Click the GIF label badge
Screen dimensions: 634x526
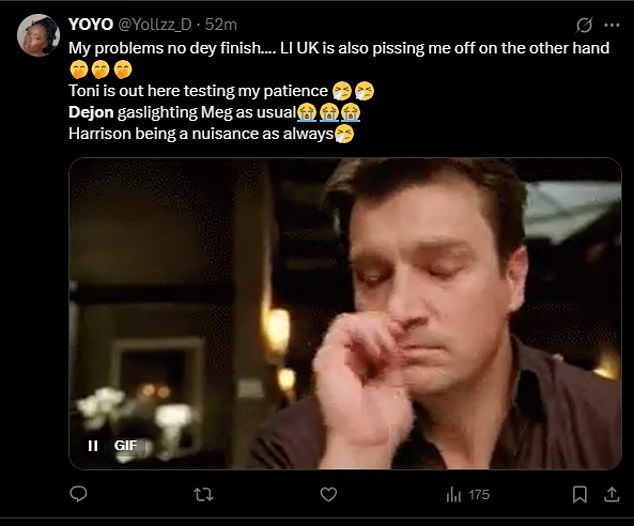click(x=125, y=445)
